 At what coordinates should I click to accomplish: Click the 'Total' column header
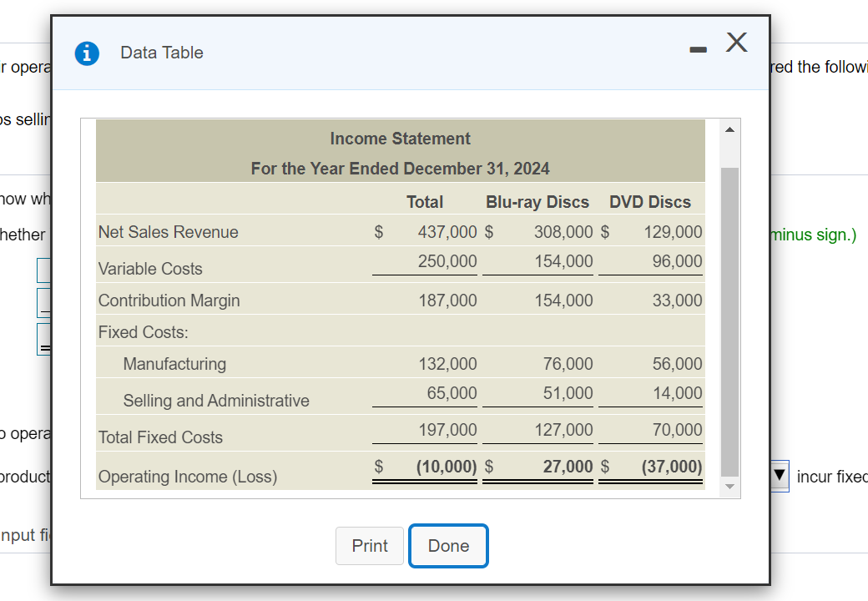[x=424, y=201]
